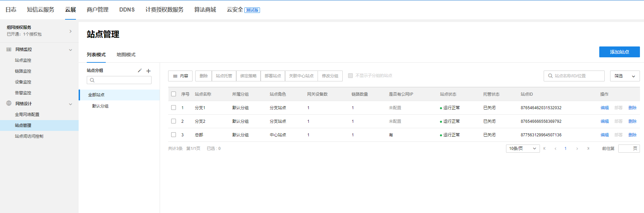
Task: Click the site group search field
Action: (x=119, y=80)
